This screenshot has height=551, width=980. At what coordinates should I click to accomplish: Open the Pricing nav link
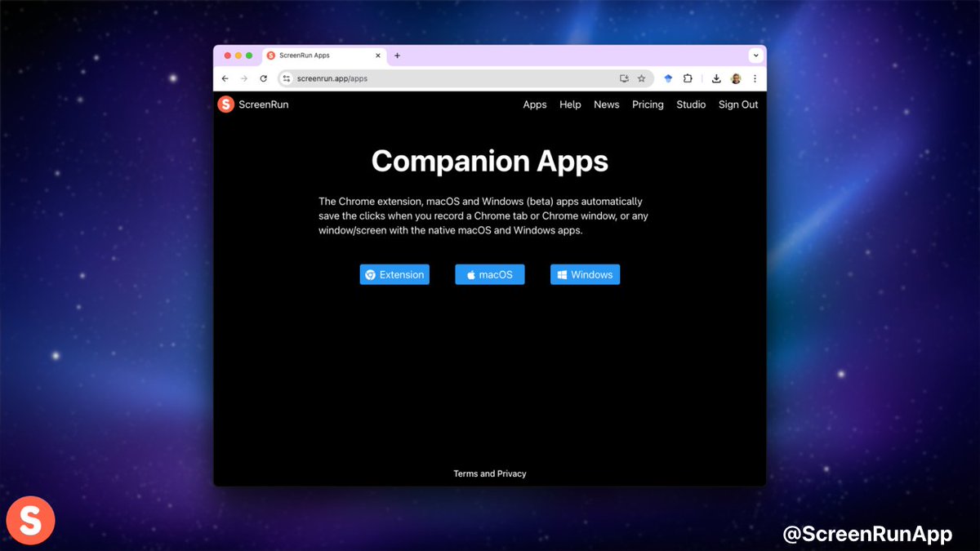tap(648, 104)
